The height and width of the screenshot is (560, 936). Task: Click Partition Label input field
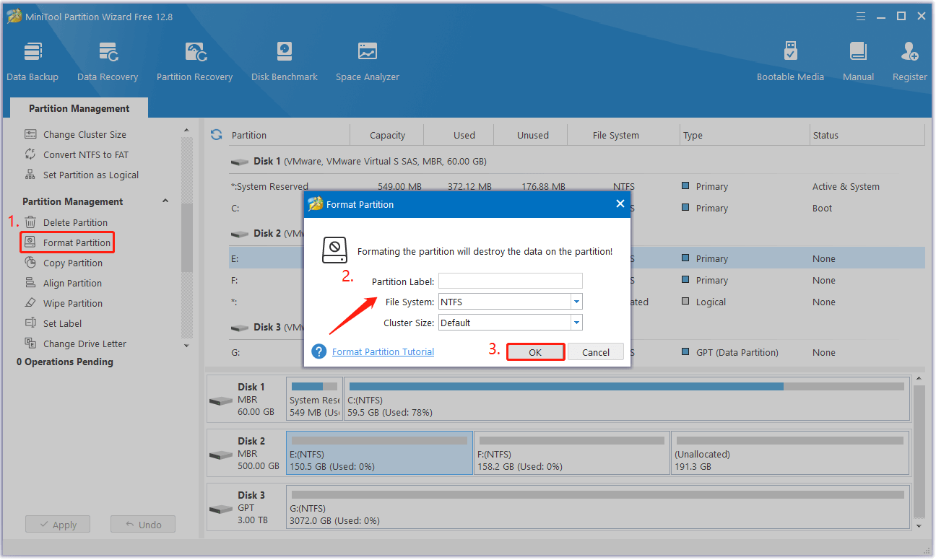(511, 281)
